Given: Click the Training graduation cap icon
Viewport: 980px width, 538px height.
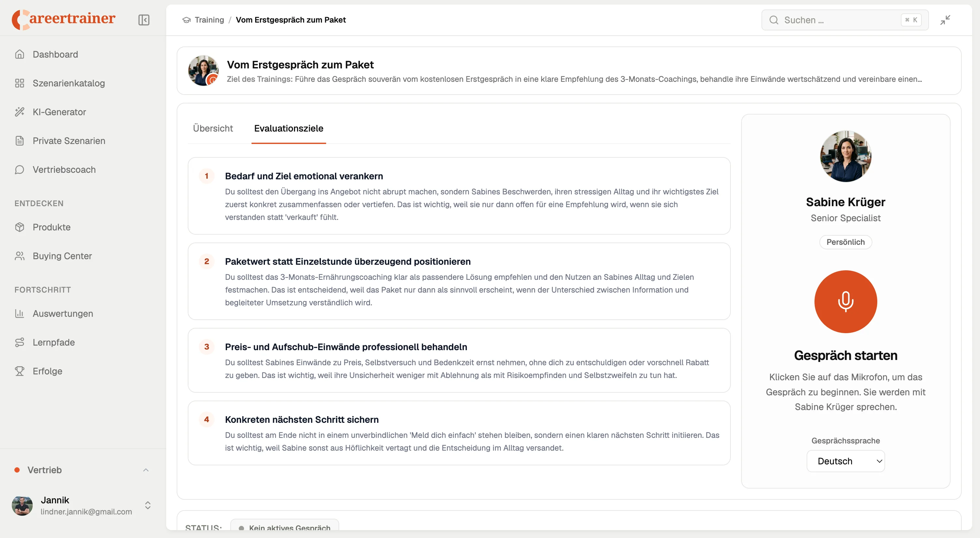Looking at the screenshot, I should click(x=186, y=20).
